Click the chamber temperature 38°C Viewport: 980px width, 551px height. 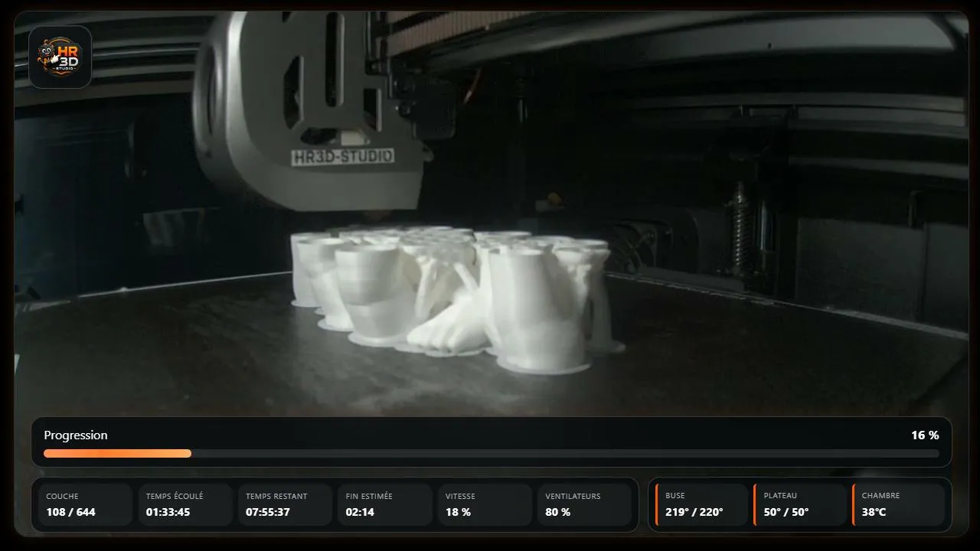[x=874, y=512]
